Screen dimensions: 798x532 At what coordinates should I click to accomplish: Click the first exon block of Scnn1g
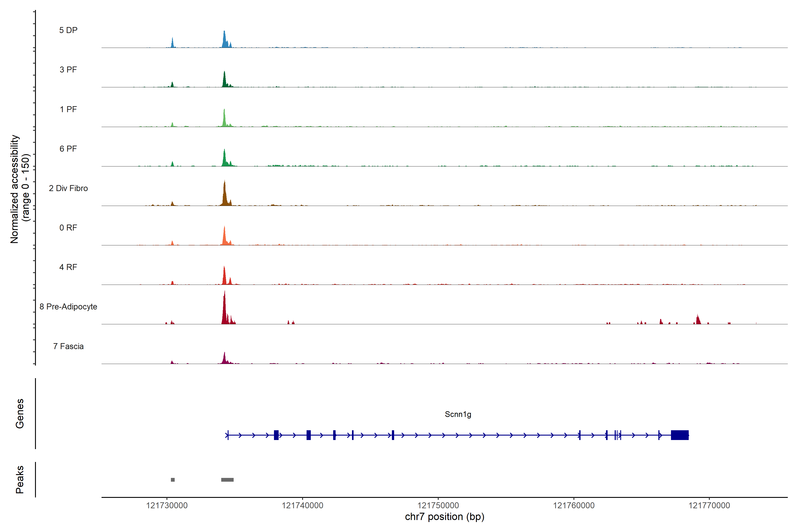(276, 435)
